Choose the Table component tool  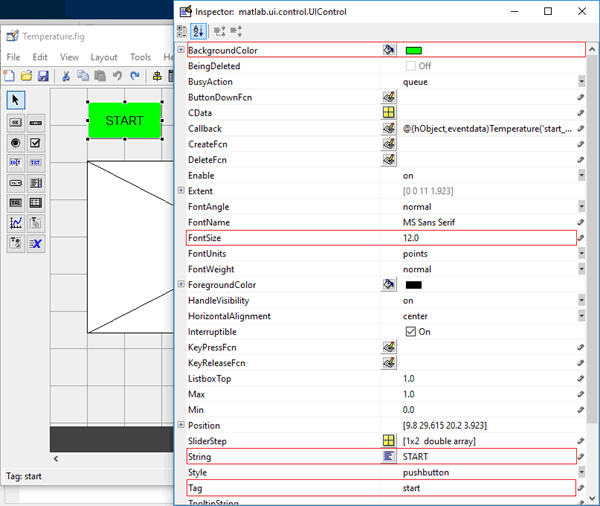point(36,203)
